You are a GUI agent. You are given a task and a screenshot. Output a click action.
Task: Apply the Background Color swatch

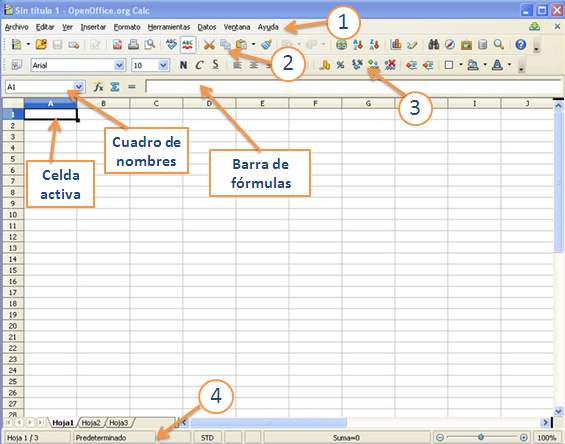tap(473, 65)
